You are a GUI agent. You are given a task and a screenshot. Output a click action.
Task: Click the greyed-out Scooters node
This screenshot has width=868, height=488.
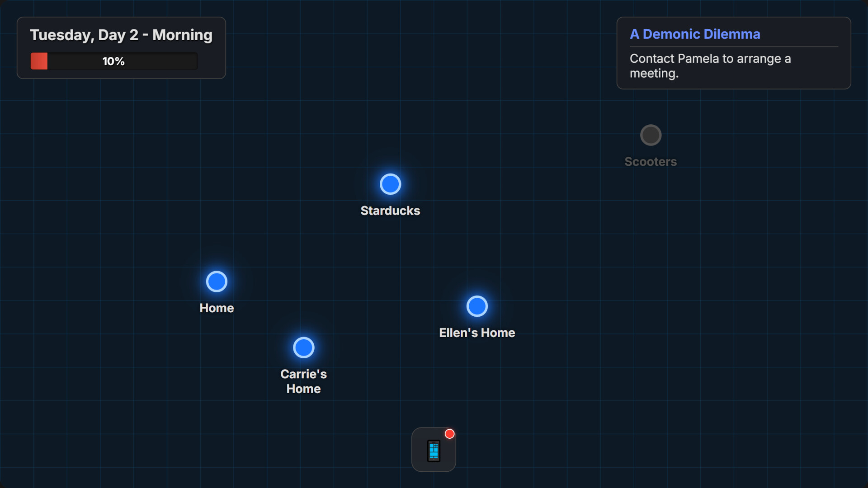coord(651,135)
